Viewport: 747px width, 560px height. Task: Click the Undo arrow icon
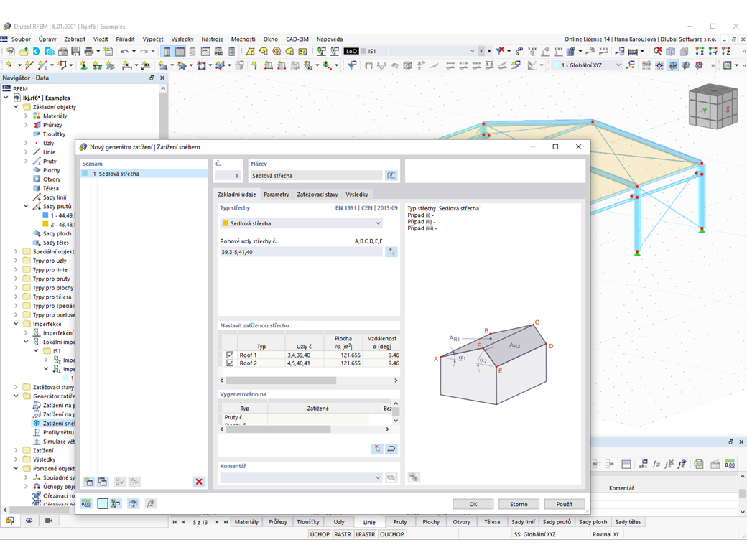click(124, 51)
